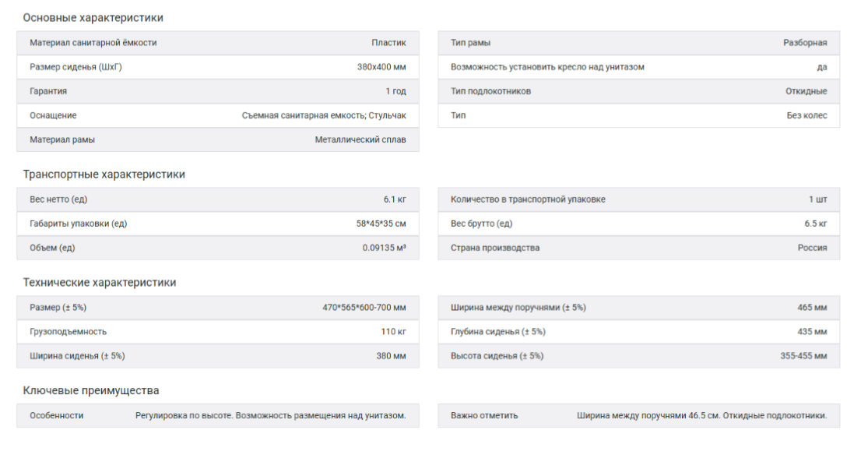Click the 'Страна производства' row label

[x=495, y=248]
